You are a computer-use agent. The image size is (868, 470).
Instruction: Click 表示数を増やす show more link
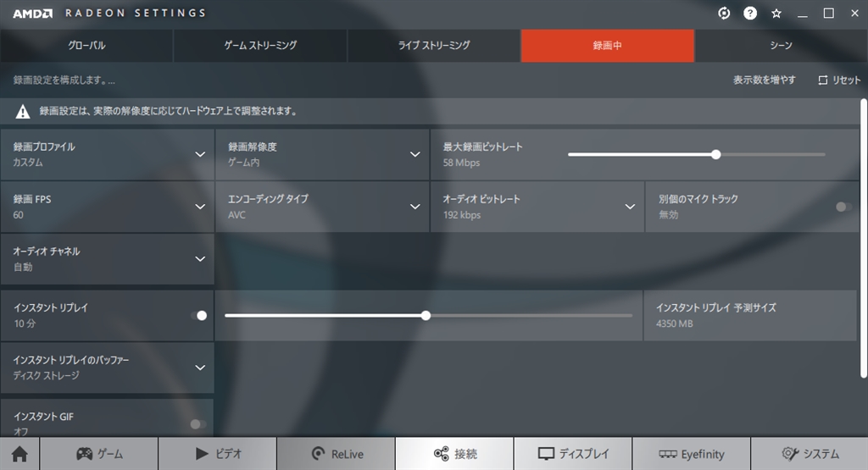coord(764,80)
